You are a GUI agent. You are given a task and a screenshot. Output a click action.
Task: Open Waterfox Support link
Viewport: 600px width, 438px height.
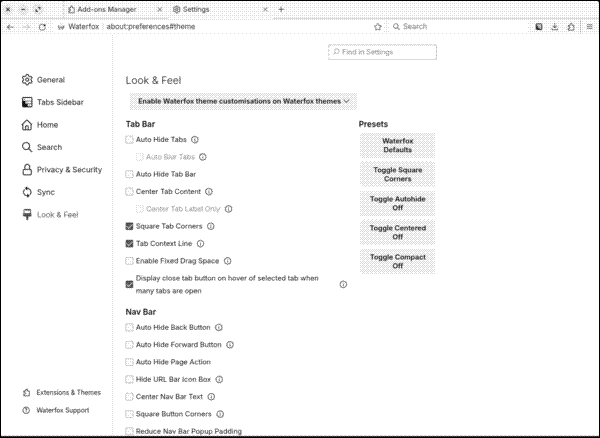tap(56, 410)
